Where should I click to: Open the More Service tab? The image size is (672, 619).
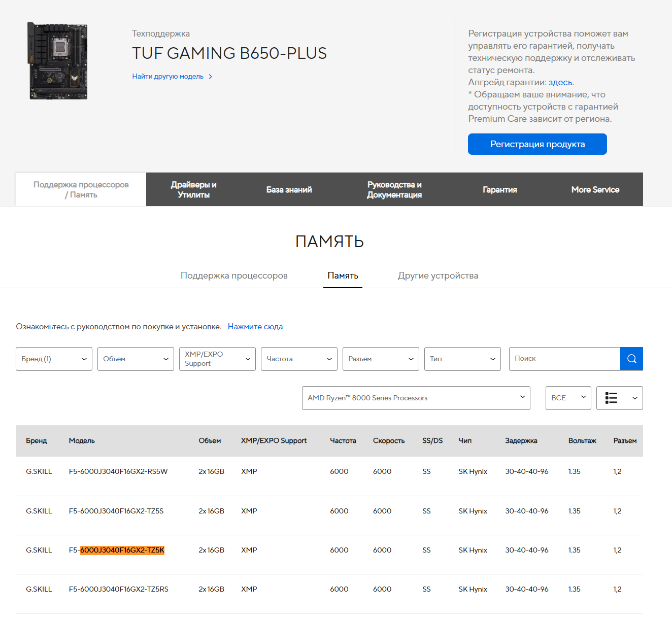pos(595,189)
